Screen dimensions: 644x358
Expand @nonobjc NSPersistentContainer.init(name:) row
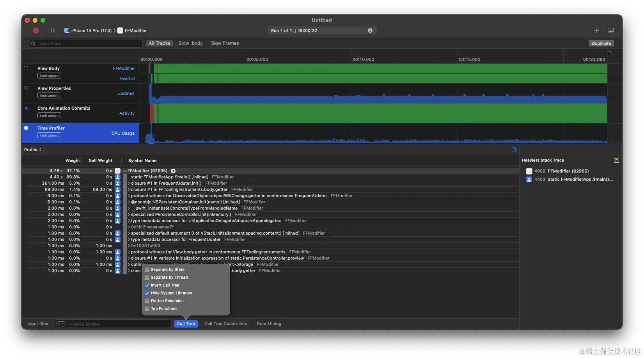pyautogui.click(x=129, y=202)
